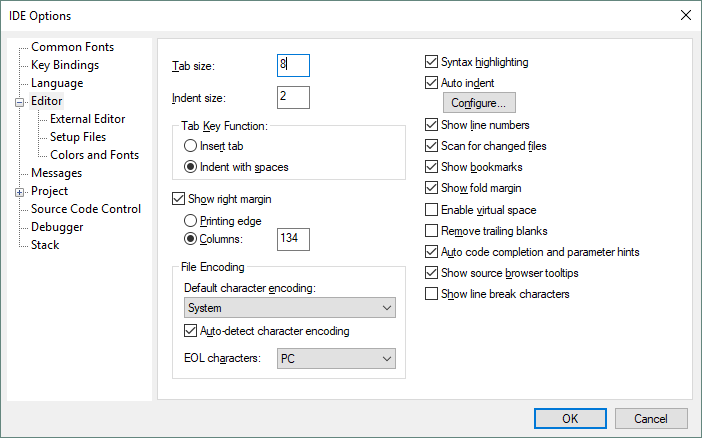Uncheck Show right margin
The image size is (702, 438).
point(180,199)
